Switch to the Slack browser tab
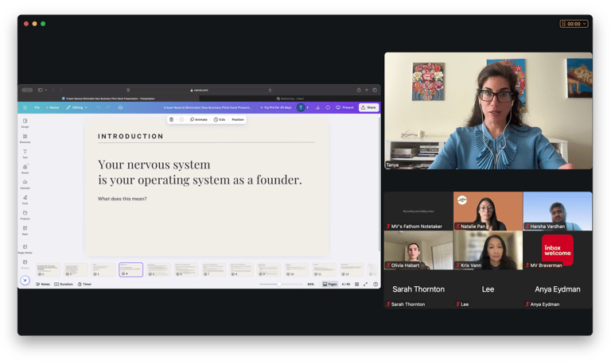The width and height of the screenshot is (611, 364). point(290,99)
